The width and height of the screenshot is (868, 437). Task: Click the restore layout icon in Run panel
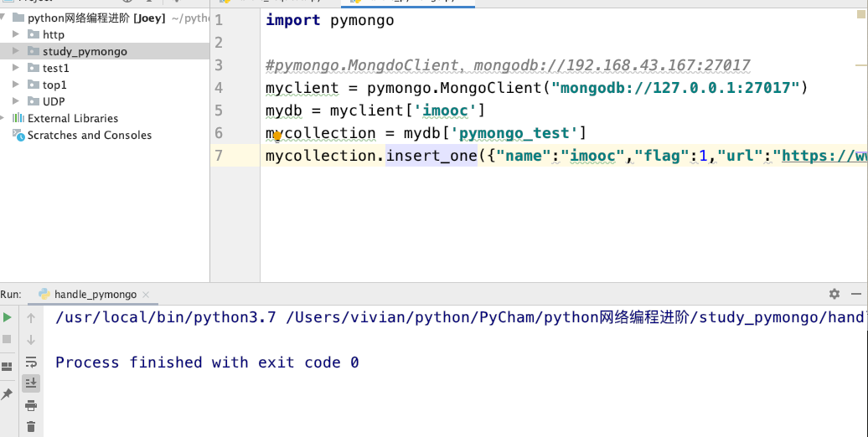click(7, 366)
